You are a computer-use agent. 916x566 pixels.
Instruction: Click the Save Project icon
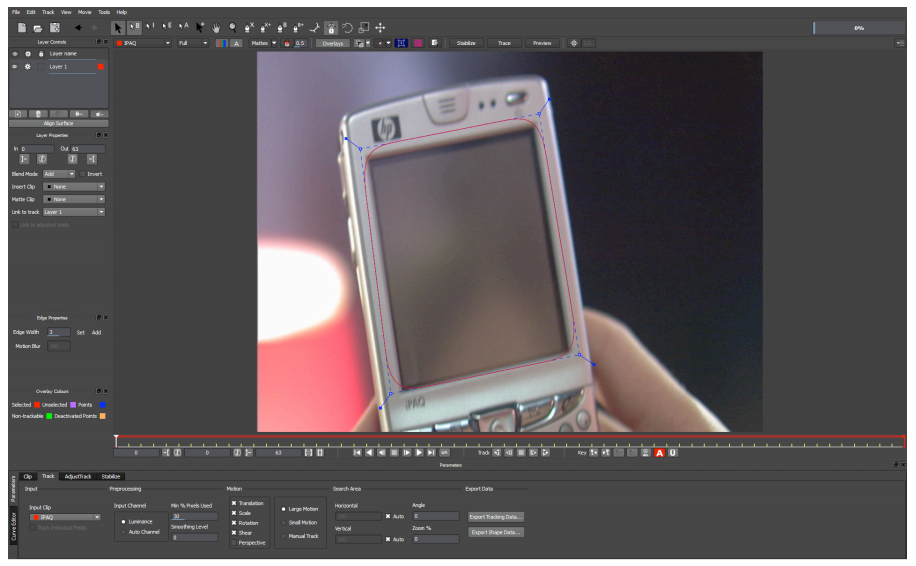[55, 27]
